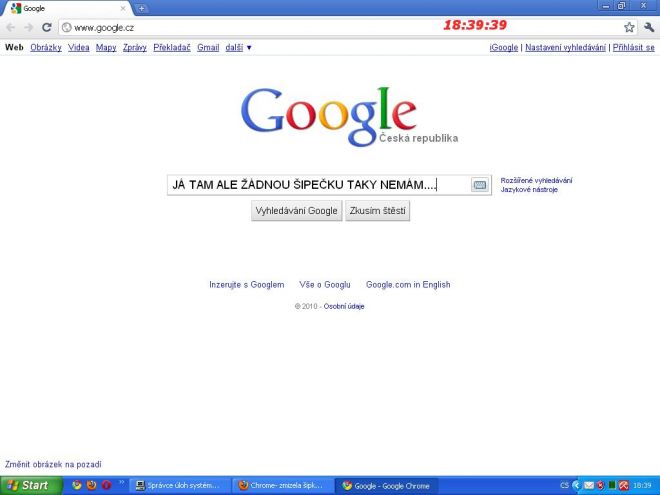Open Google.com in English link
Viewport: 660px width, 495px height.
(408, 285)
